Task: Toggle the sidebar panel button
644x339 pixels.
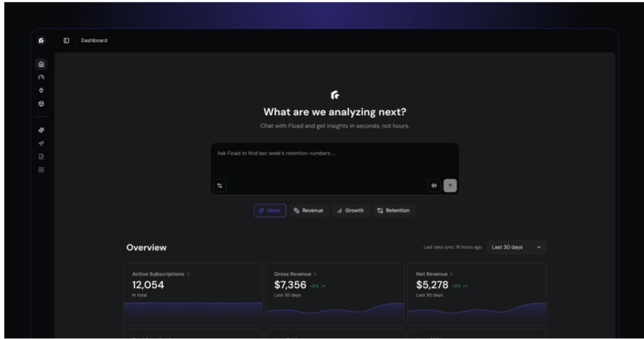Action: coord(66,40)
